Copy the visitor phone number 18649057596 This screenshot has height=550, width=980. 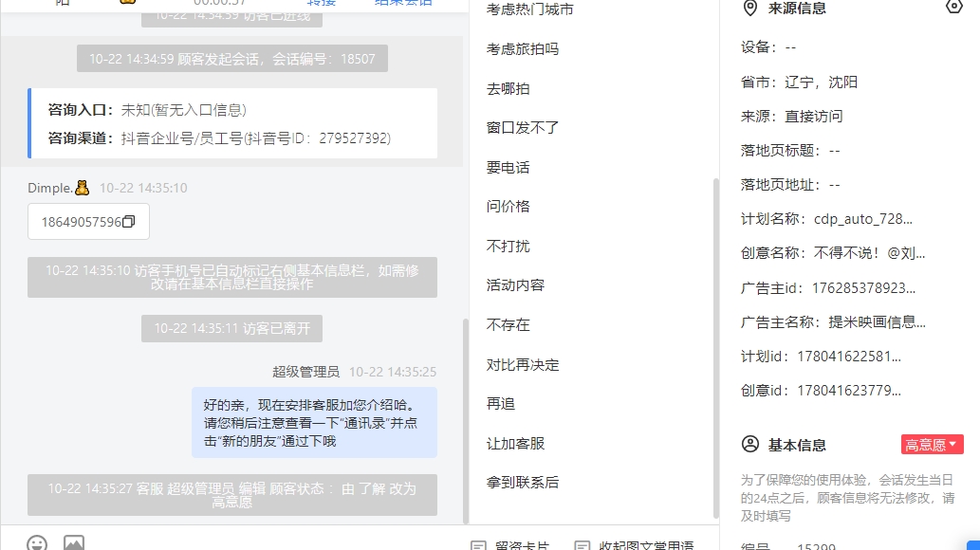129,222
